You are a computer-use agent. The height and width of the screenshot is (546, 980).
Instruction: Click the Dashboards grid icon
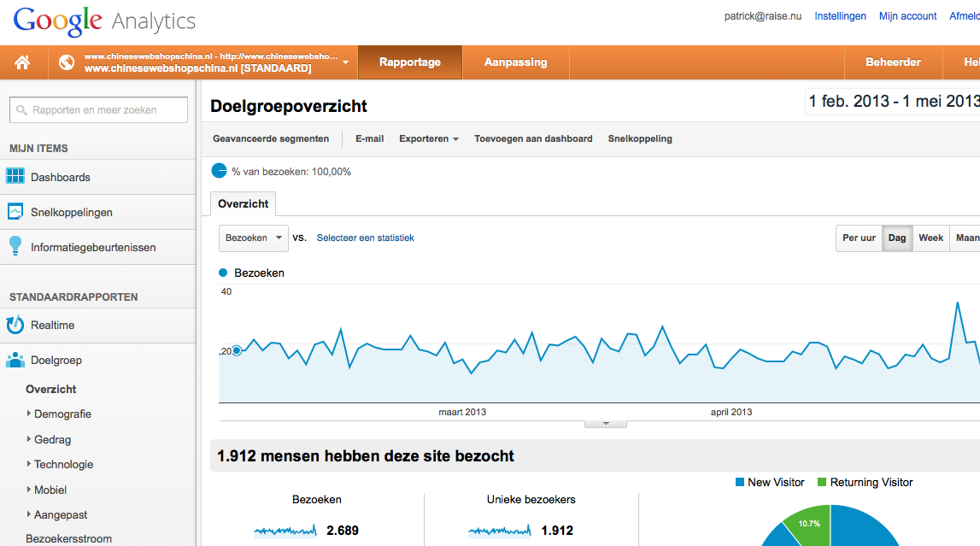tap(15, 176)
